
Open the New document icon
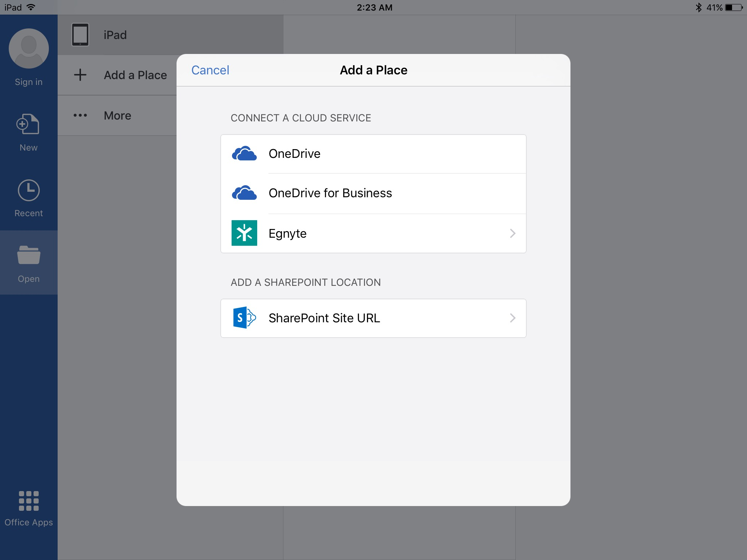(x=28, y=124)
